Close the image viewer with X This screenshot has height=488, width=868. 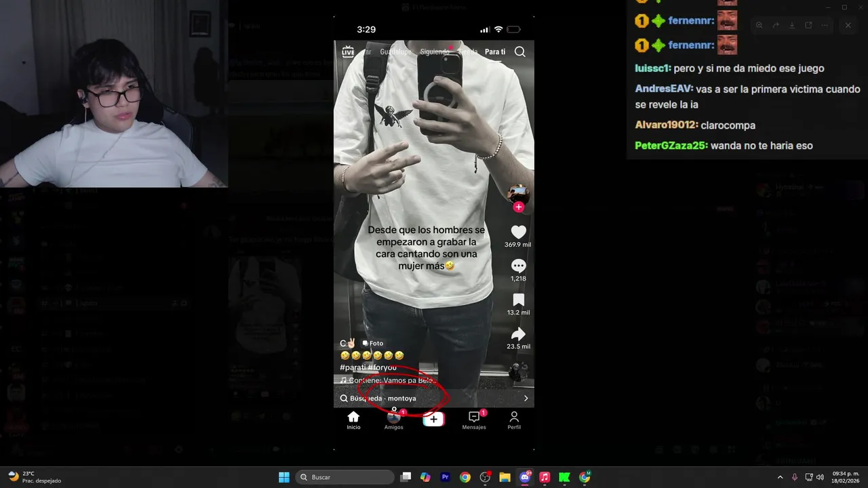tap(848, 25)
